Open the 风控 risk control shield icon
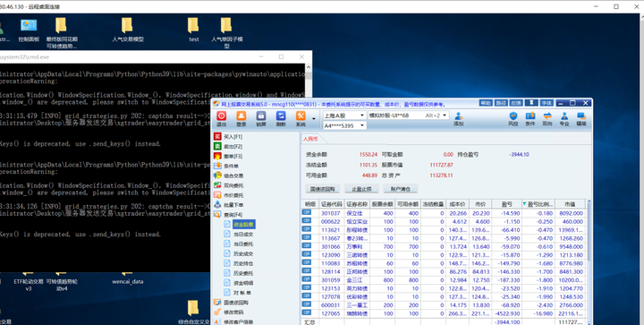 point(513,119)
